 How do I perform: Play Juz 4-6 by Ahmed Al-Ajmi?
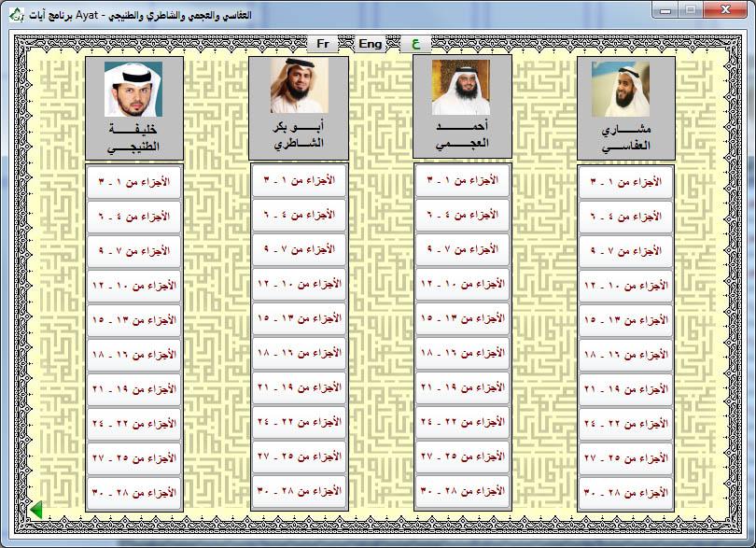(461, 216)
